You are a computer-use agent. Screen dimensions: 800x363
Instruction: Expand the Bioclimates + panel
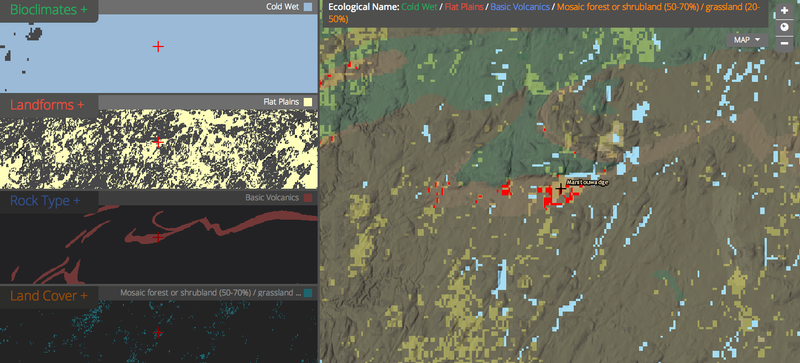[48, 10]
